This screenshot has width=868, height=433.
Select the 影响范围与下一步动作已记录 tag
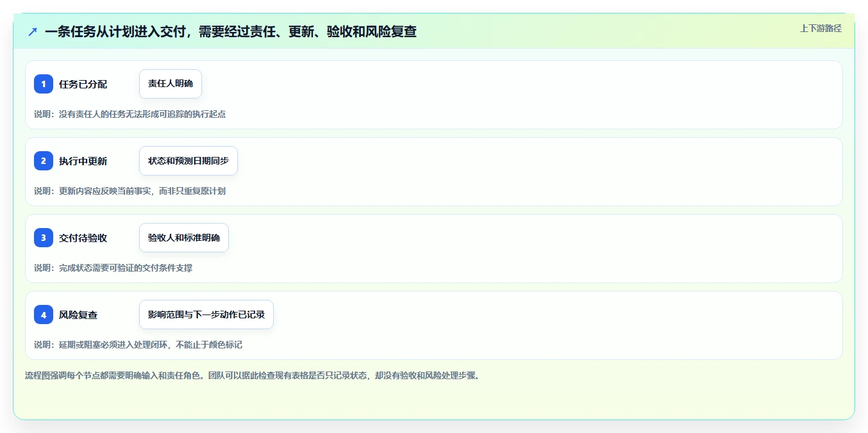pyautogui.click(x=206, y=315)
